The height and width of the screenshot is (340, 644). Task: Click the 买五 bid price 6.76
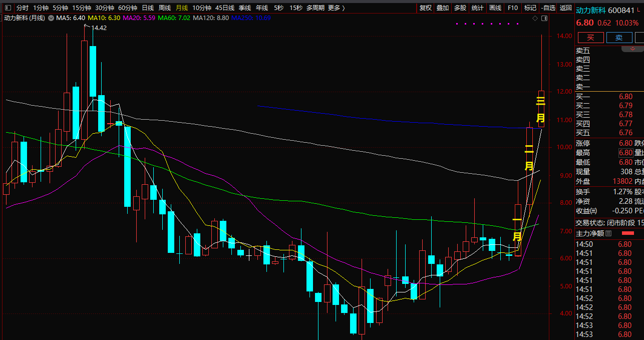[x=625, y=133]
